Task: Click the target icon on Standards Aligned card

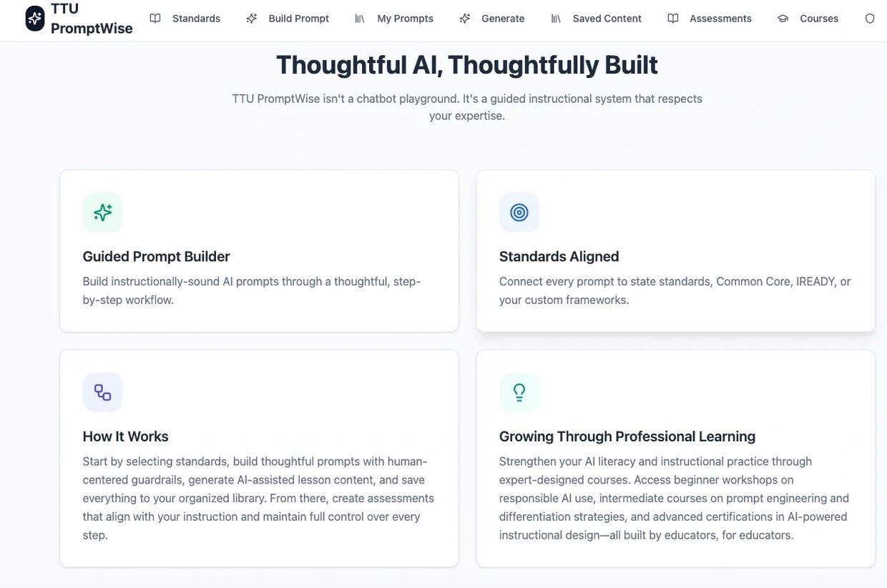Action: tap(519, 212)
